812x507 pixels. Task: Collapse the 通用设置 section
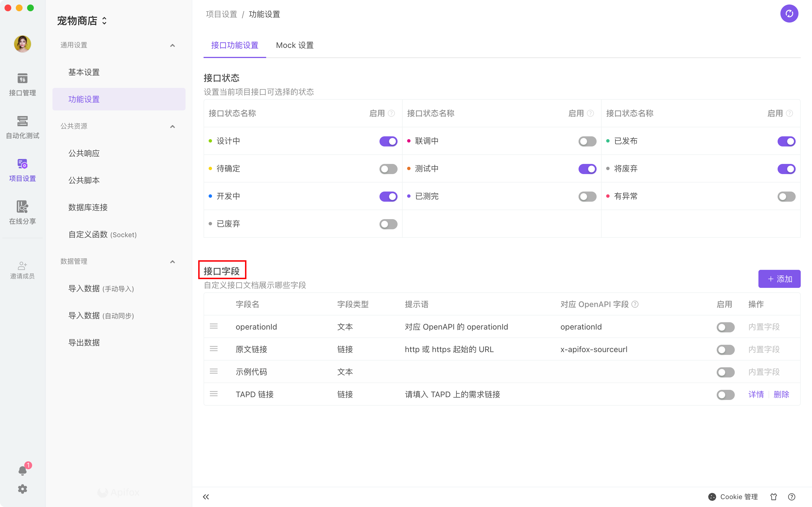173,45
